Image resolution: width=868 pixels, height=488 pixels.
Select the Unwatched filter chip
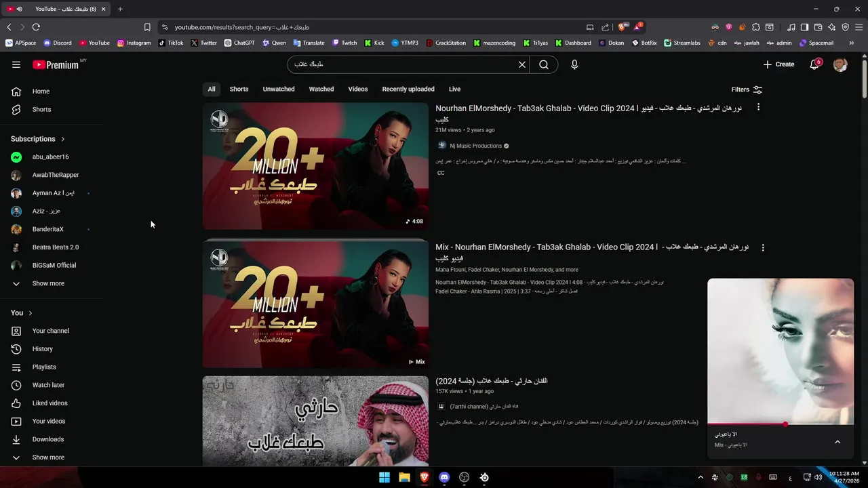pyautogui.click(x=279, y=89)
